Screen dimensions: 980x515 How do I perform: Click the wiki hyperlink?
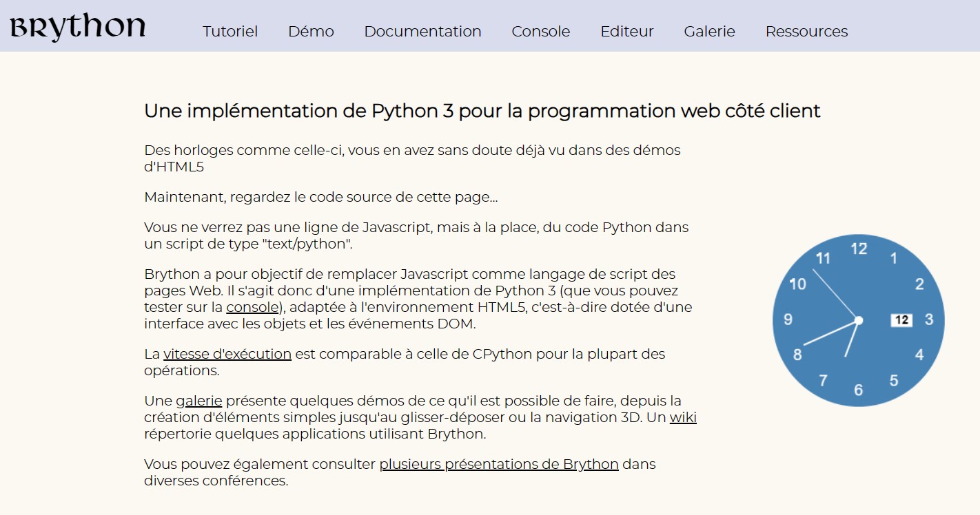click(684, 417)
